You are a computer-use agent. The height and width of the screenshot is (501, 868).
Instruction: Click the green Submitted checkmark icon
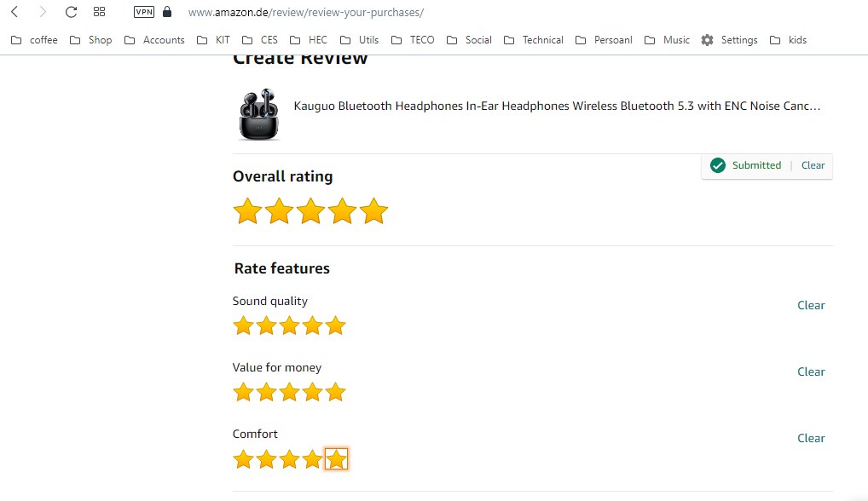pyautogui.click(x=717, y=165)
